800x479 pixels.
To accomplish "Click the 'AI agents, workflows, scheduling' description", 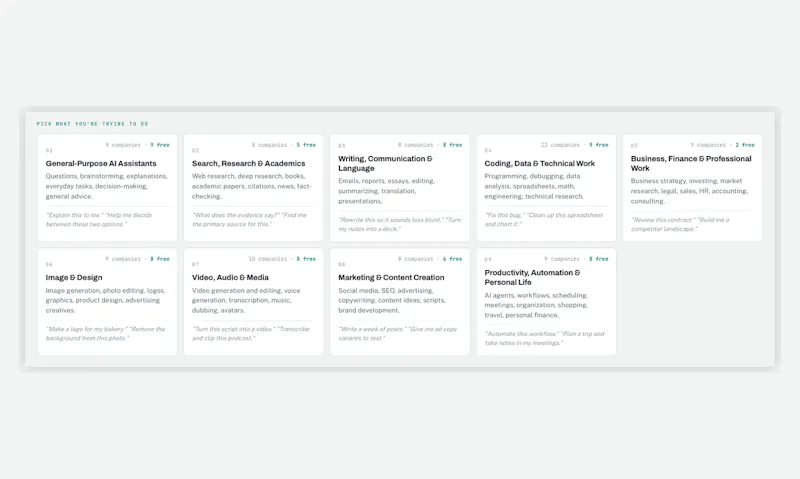I will click(x=536, y=305).
